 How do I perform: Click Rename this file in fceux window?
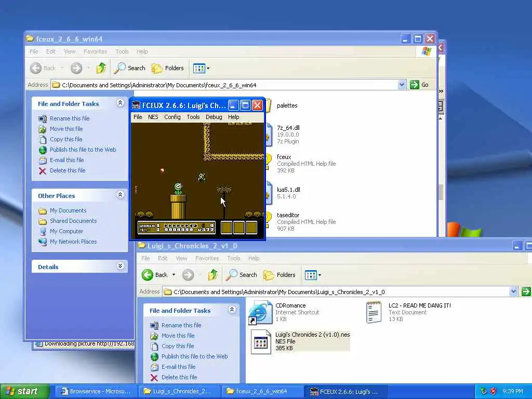[70, 118]
